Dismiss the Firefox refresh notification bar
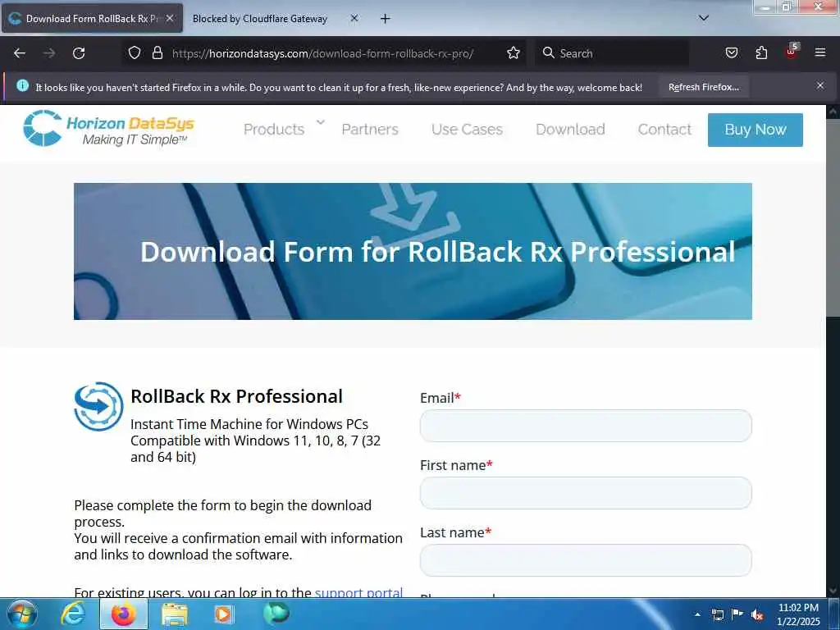The image size is (840, 630). pyautogui.click(x=819, y=85)
